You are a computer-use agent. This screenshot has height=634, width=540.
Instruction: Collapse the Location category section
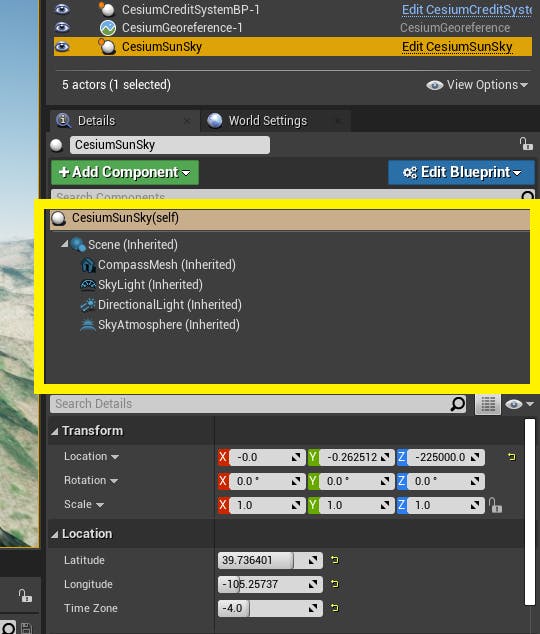(55, 535)
